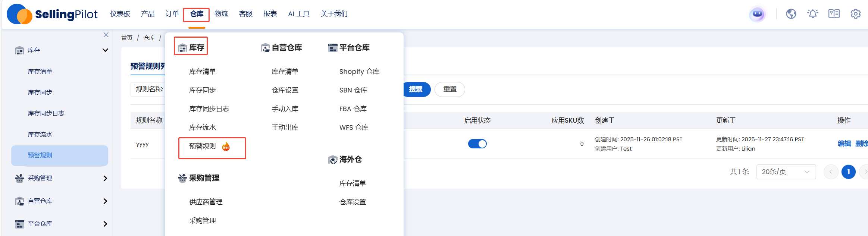Toggle the 启用状态 switch for rule yyyy

(477, 144)
